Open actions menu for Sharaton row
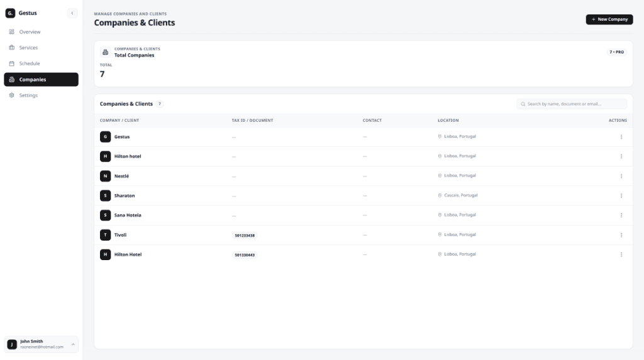This screenshot has width=644, height=360. [621, 196]
